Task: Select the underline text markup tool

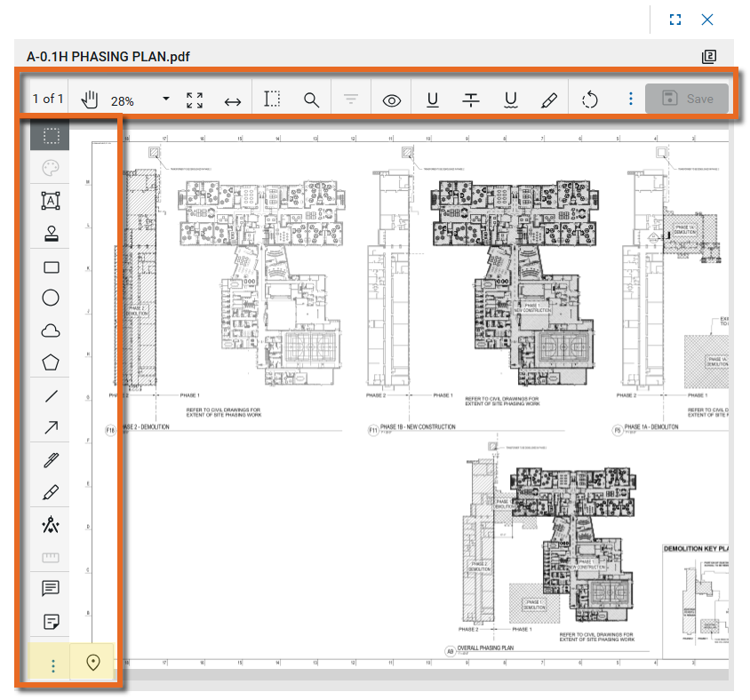Action: click(x=432, y=99)
